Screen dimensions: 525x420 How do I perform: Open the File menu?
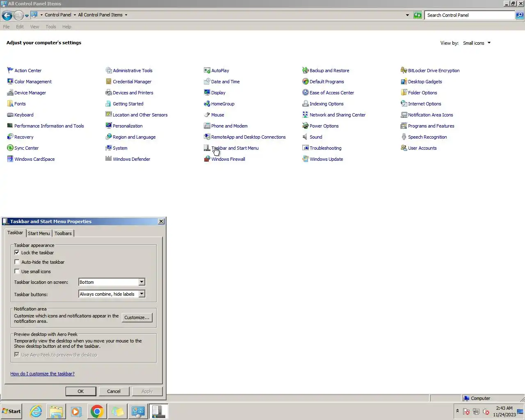6,27
